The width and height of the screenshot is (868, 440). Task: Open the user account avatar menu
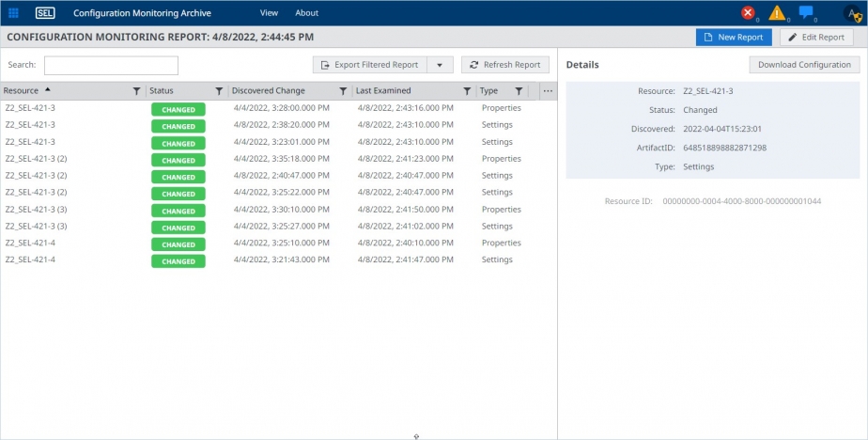click(x=851, y=13)
